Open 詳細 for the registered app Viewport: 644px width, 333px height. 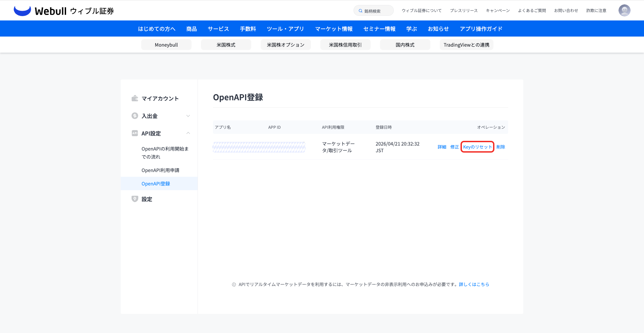pos(442,147)
